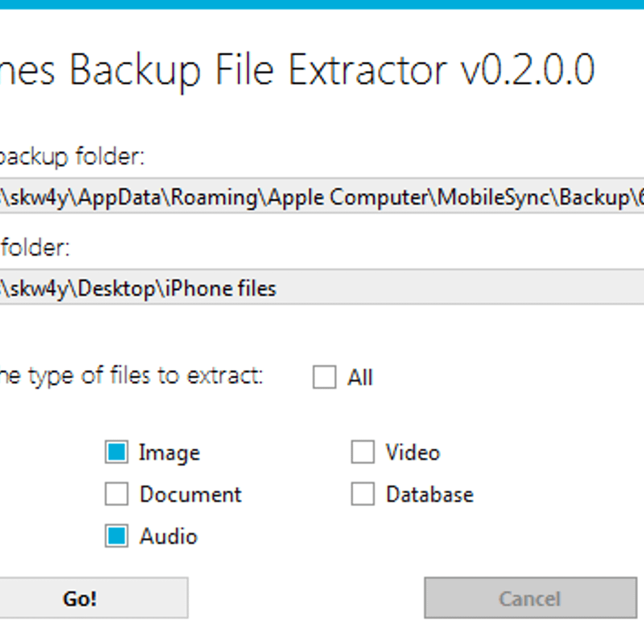This screenshot has width=644, height=644.
Task: Click the Document label text
Action: coord(190,494)
